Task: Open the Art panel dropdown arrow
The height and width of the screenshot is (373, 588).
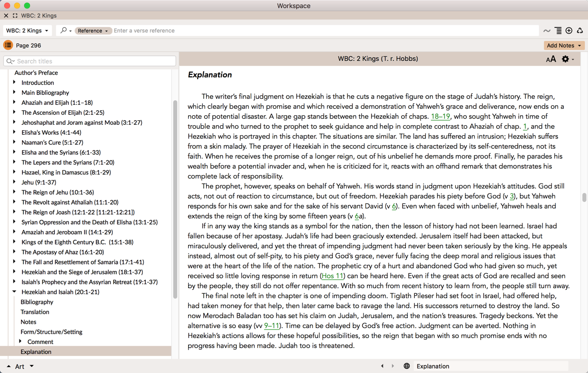Action: (x=32, y=366)
